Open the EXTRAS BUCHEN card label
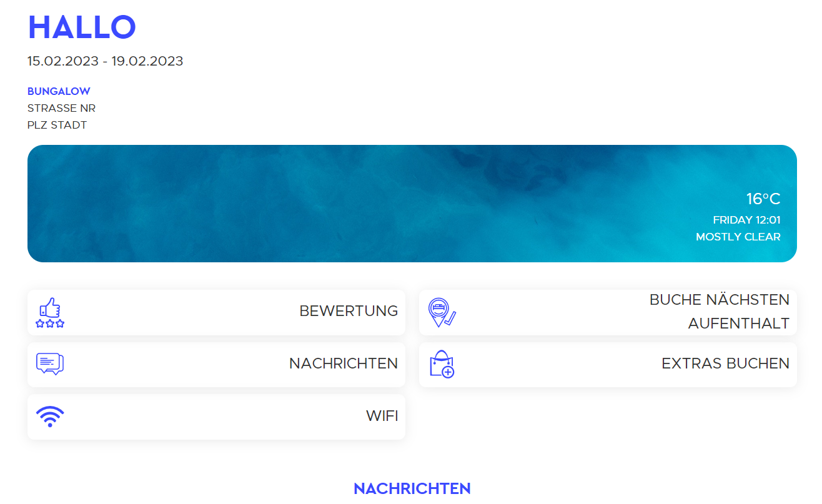822x504 pixels. pyautogui.click(x=726, y=363)
